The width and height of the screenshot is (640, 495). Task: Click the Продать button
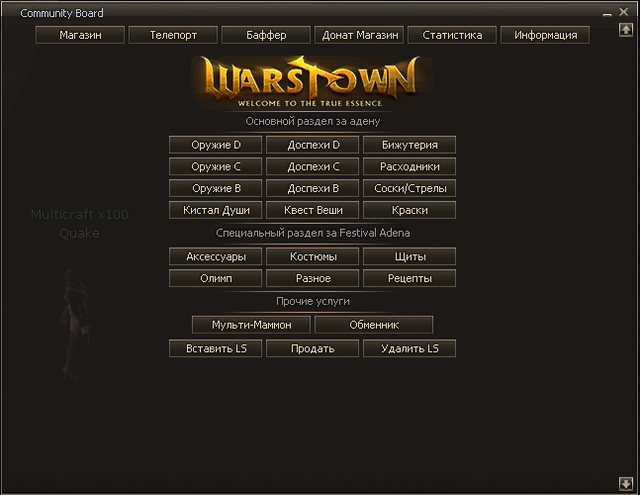click(x=313, y=348)
